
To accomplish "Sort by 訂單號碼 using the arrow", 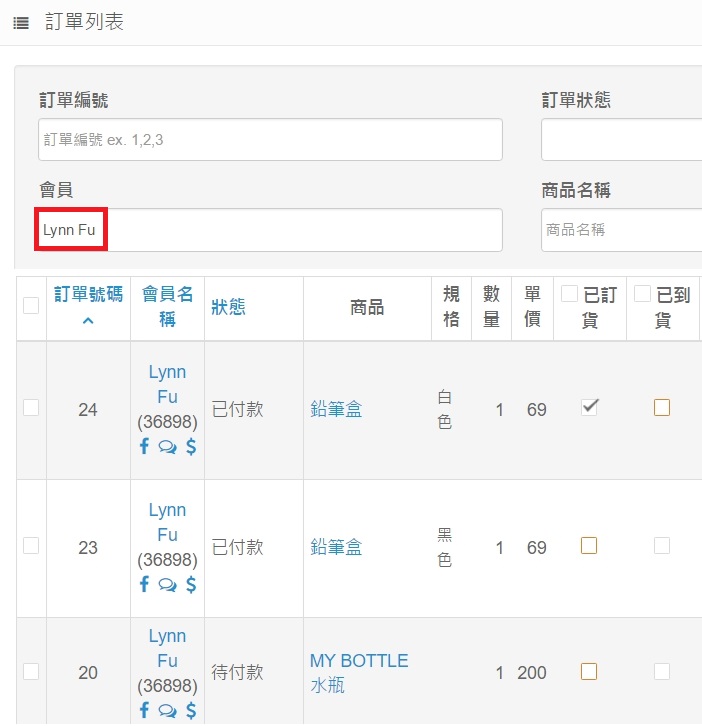I will (88, 321).
